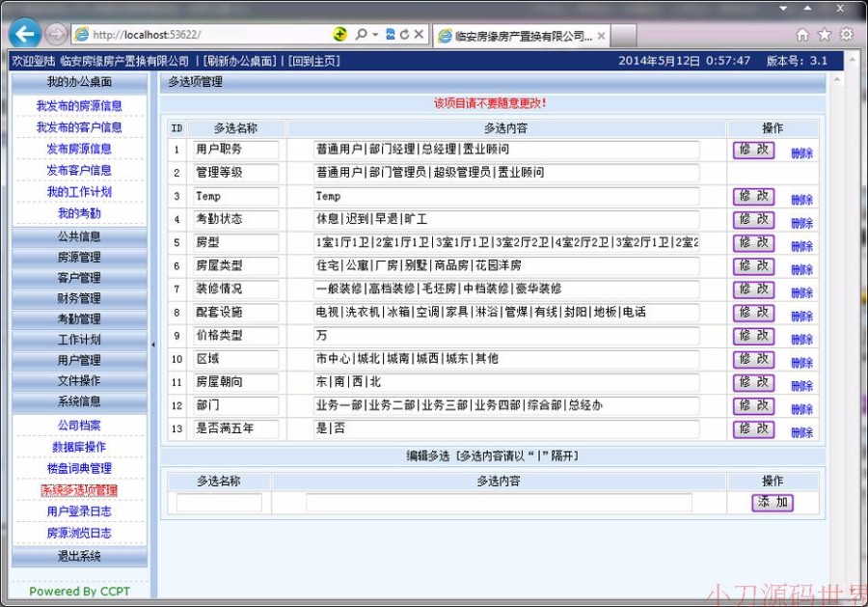The width and height of the screenshot is (868, 607).
Task: Click the green security shield icon in address bar
Action: (x=339, y=35)
